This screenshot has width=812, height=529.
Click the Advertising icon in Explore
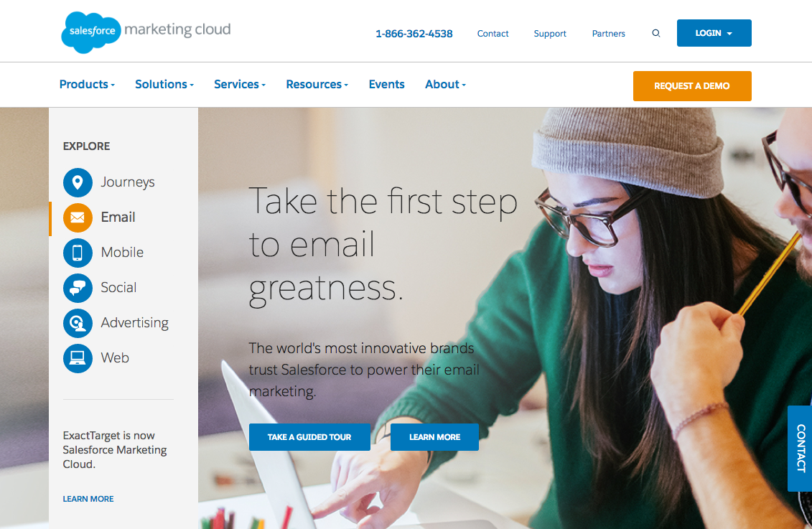pyautogui.click(x=78, y=323)
